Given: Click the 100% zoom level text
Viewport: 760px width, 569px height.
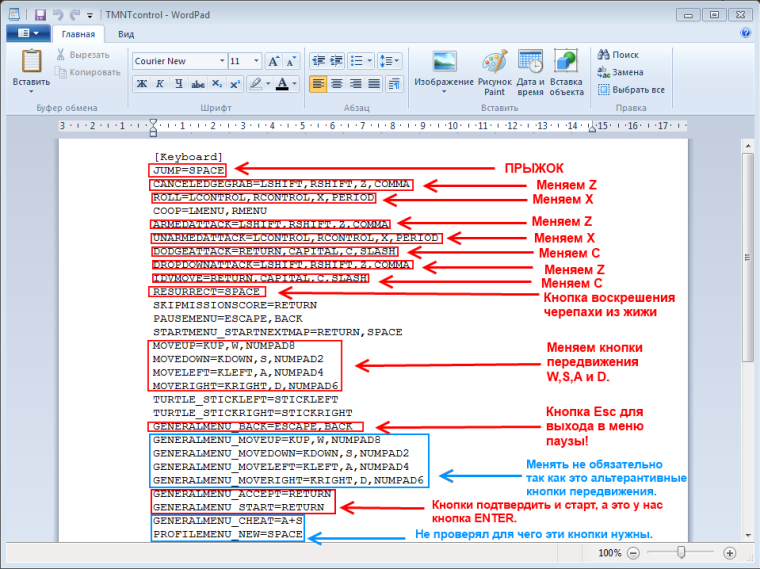Looking at the screenshot, I should pos(610,553).
